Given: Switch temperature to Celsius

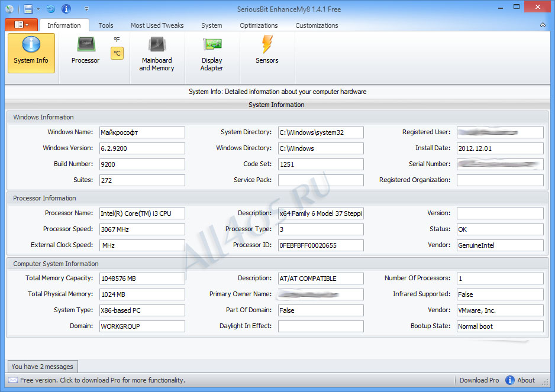Looking at the screenshot, I should [117, 53].
